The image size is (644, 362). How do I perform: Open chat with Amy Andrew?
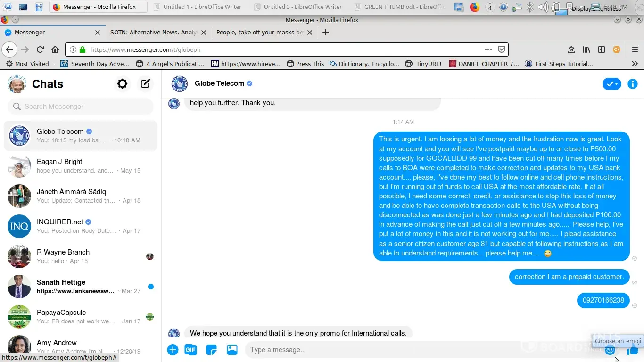pyautogui.click(x=81, y=347)
